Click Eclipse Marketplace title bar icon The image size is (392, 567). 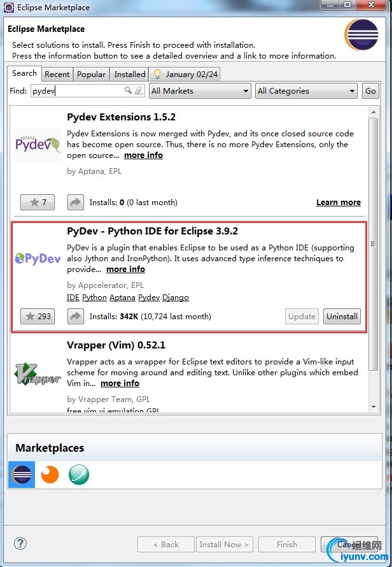click(9, 7)
